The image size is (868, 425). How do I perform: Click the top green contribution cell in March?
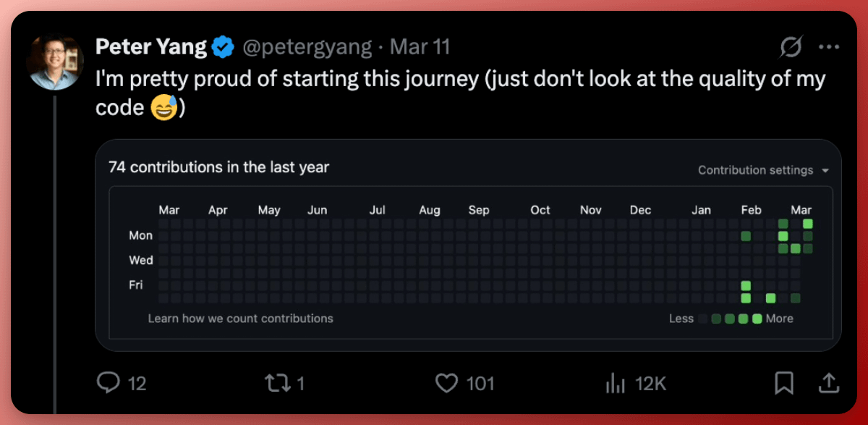point(808,224)
